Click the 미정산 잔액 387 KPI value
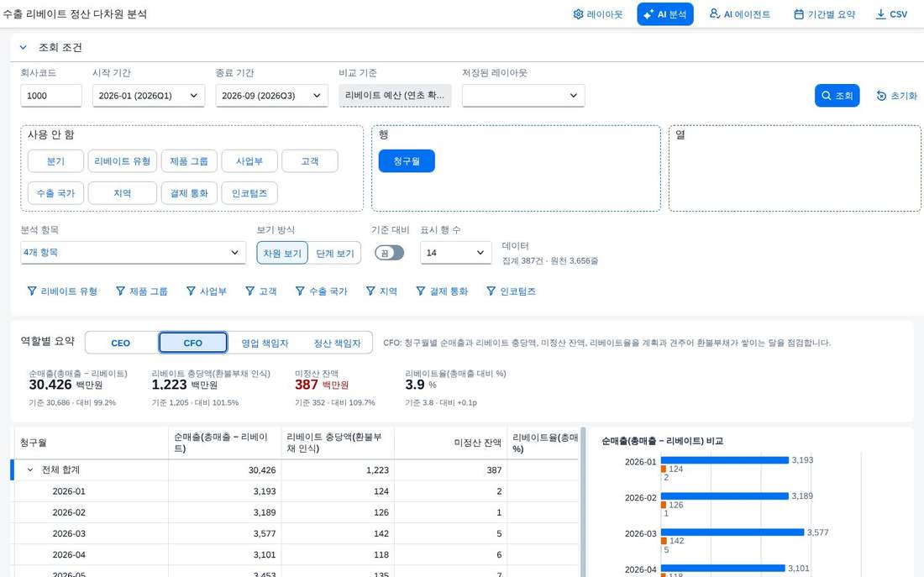The image size is (924, 577). [x=307, y=385]
